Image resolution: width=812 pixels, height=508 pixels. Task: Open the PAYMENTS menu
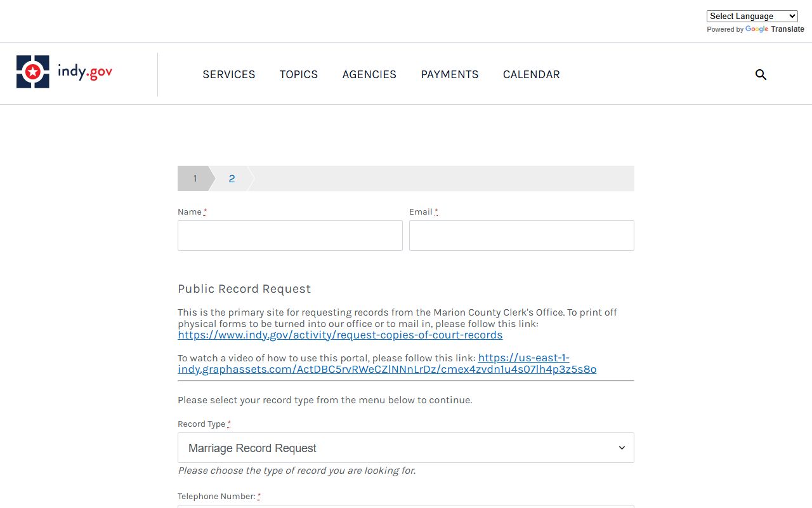click(450, 74)
